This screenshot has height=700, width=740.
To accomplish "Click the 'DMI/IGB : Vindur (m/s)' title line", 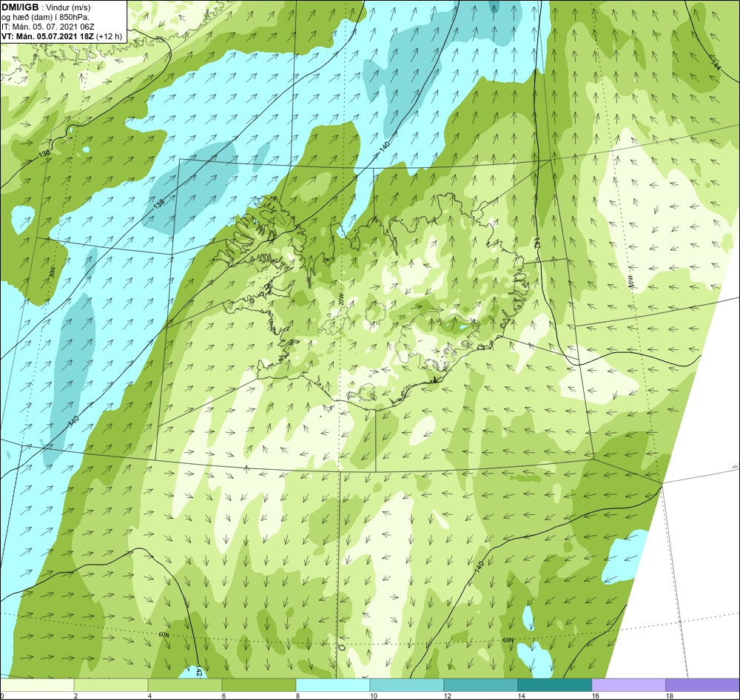I will [46, 7].
